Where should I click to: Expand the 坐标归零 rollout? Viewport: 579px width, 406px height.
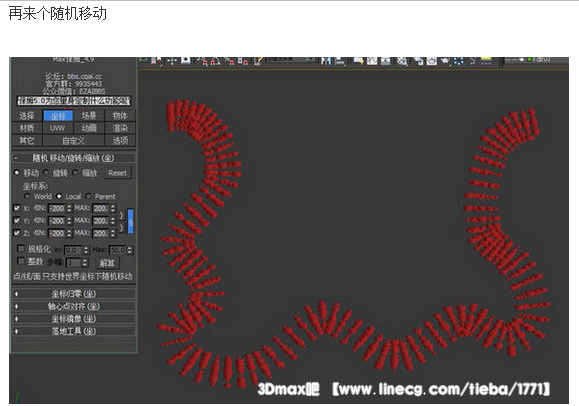point(74,294)
